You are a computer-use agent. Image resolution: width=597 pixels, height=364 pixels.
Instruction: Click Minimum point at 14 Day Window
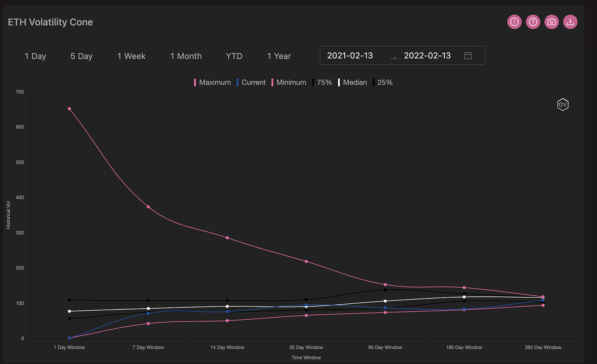(x=227, y=321)
